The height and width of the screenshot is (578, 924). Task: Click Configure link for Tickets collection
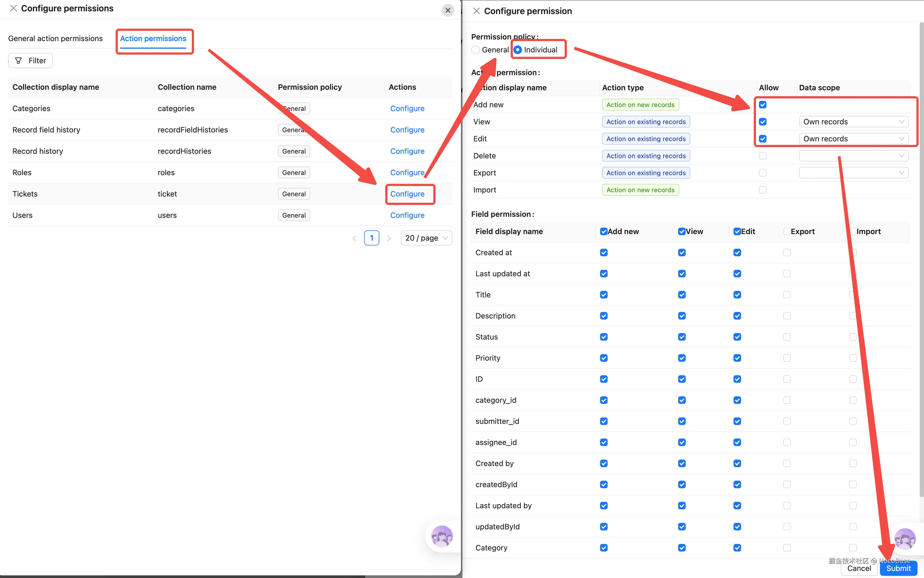(407, 194)
